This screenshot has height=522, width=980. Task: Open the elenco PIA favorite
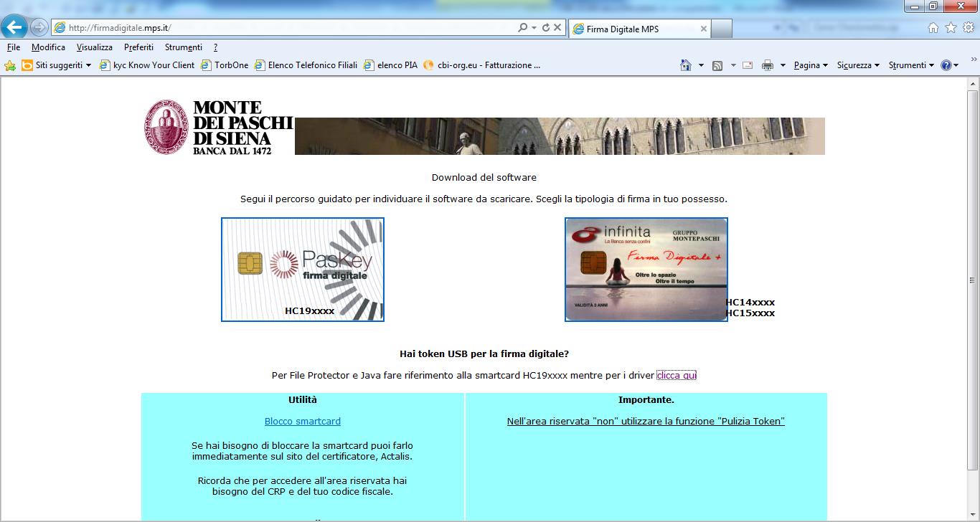[390, 65]
